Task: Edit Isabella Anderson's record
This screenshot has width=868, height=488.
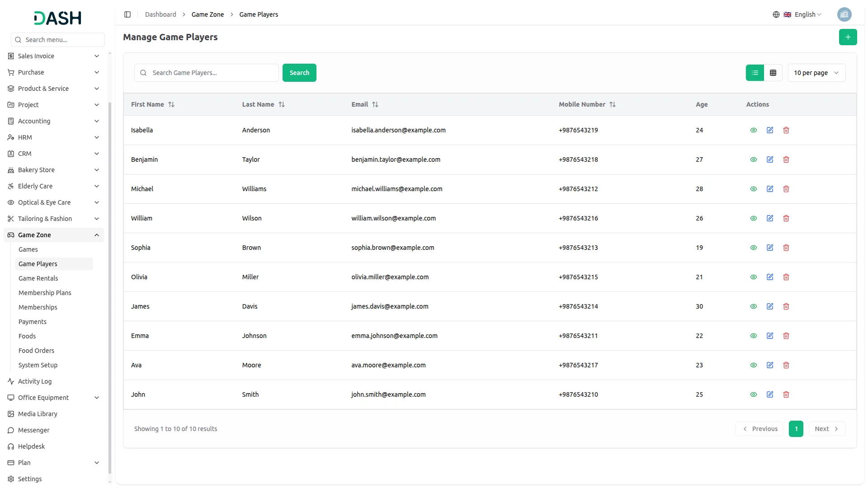Action: click(770, 130)
